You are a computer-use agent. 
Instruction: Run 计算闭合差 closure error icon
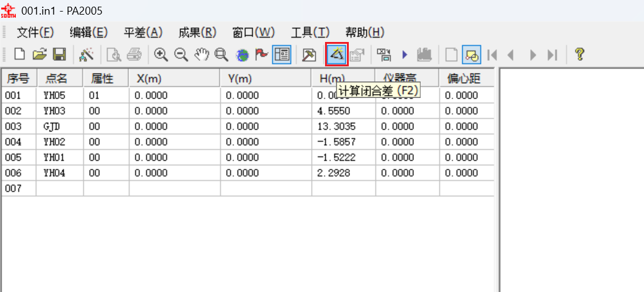(x=337, y=54)
